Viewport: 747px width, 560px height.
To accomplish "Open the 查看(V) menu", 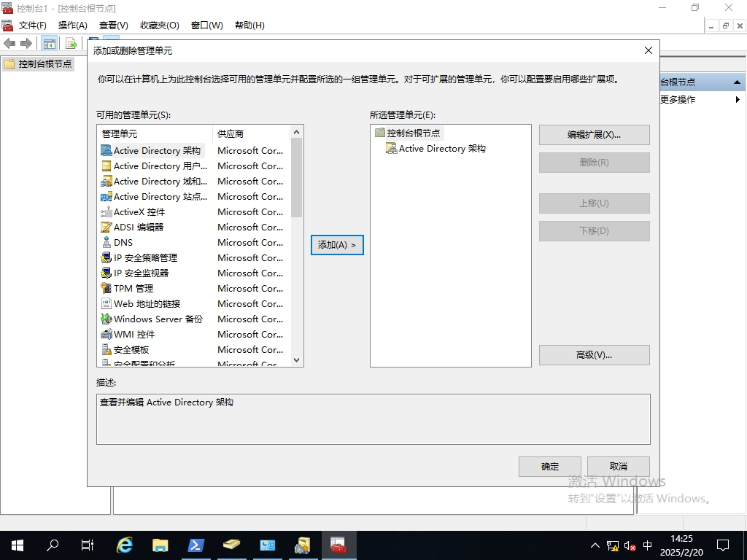I will [x=113, y=26].
